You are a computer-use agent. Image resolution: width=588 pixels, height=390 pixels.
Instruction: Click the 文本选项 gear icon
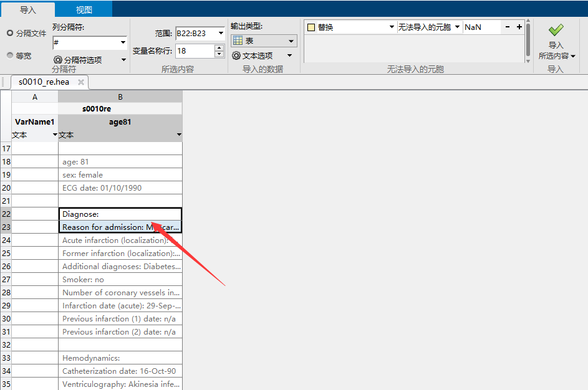point(236,56)
